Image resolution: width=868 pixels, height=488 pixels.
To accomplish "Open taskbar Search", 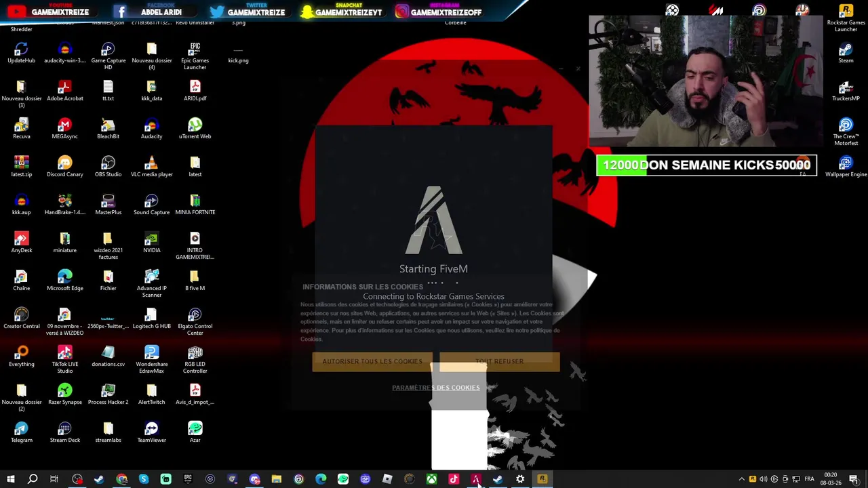I will tap(32, 479).
